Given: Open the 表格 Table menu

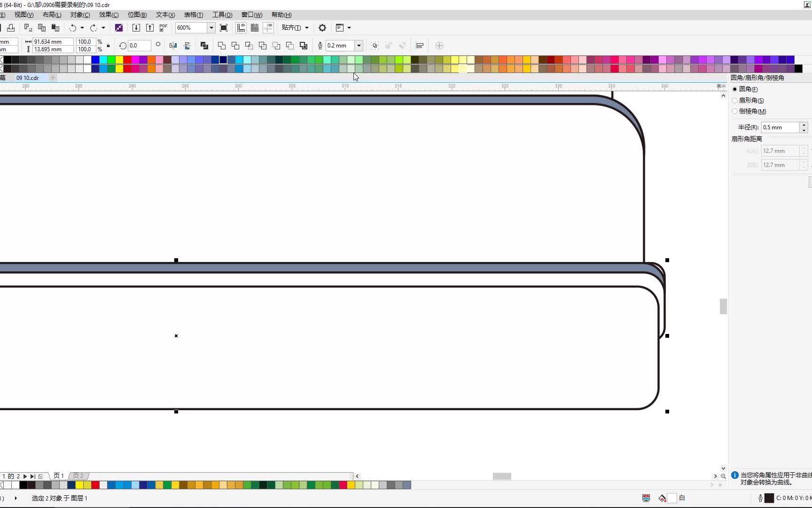Looking at the screenshot, I should [x=194, y=15].
